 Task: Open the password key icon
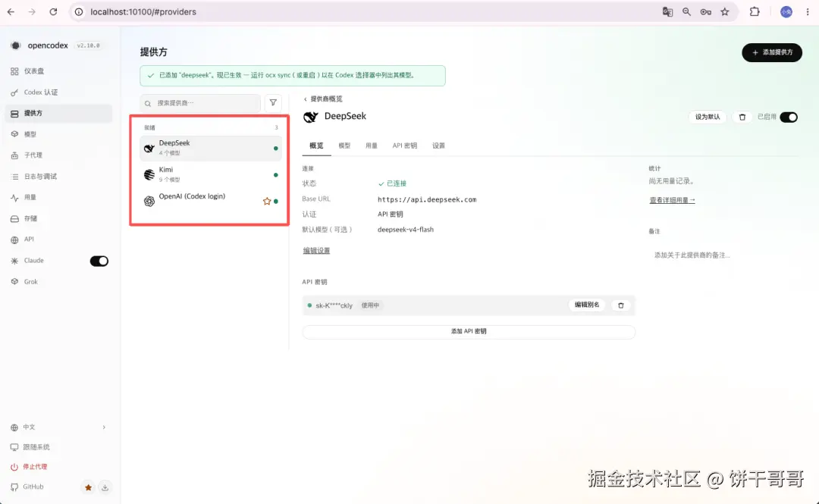click(706, 11)
